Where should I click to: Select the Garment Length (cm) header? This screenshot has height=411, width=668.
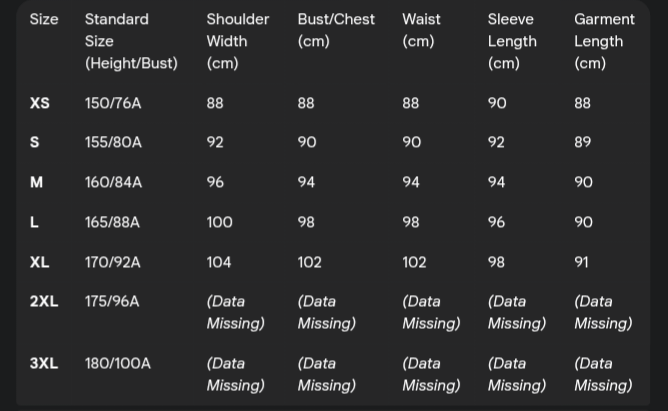click(604, 41)
